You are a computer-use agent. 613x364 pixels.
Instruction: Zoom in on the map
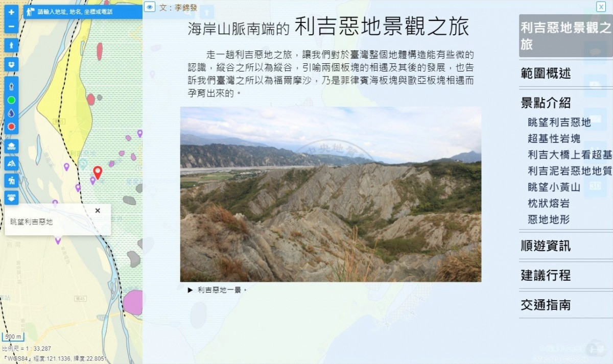(11, 12)
